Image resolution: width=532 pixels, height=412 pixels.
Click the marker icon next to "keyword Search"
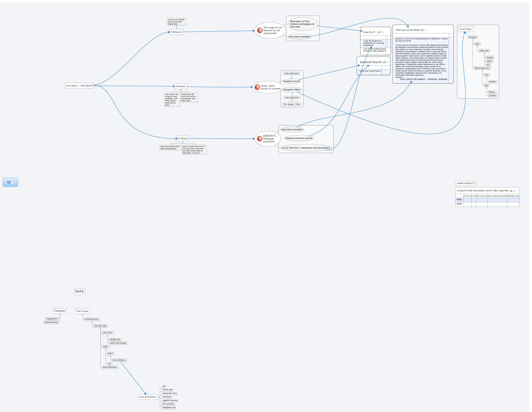[x=384, y=62]
